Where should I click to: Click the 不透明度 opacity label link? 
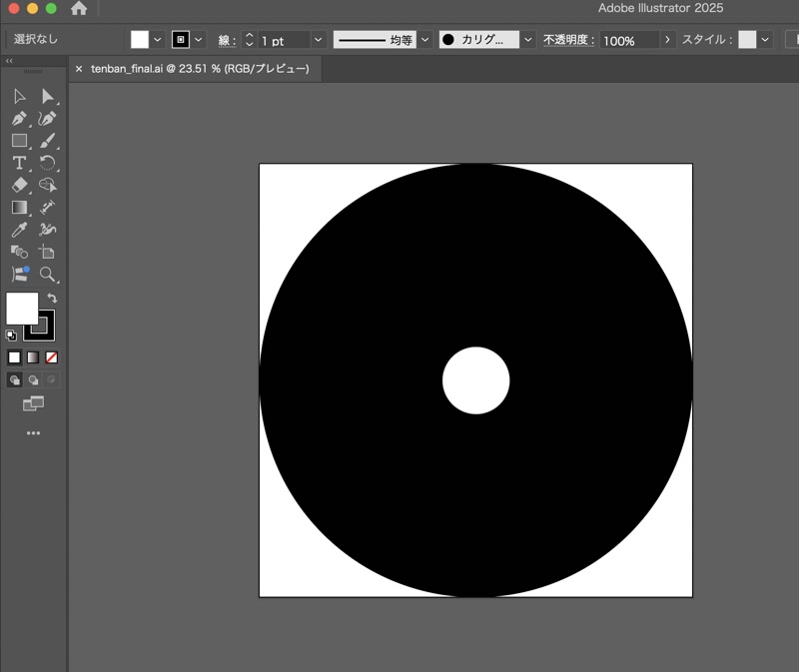(565, 40)
